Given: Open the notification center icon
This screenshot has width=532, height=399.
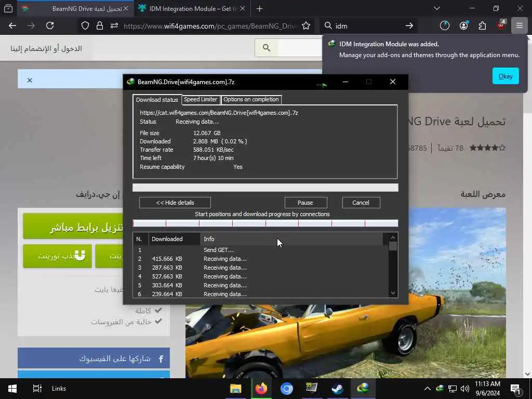Looking at the screenshot, I should [515, 389].
